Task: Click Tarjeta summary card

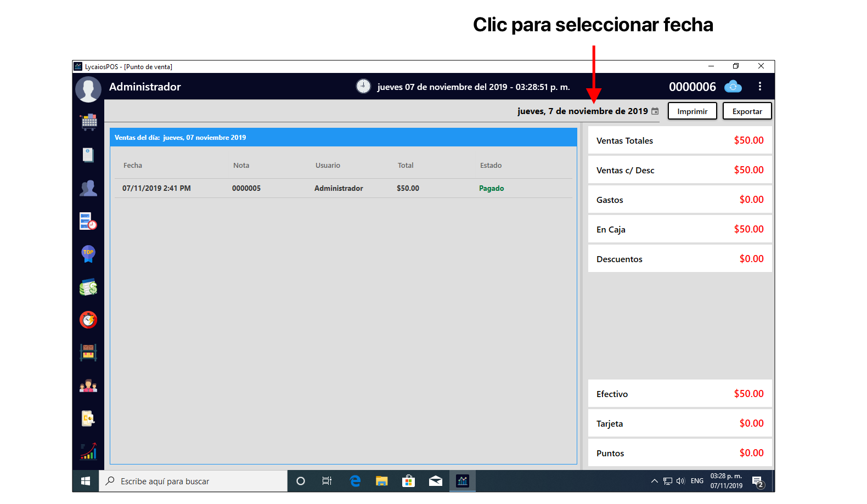Action: pyautogui.click(x=680, y=423)
